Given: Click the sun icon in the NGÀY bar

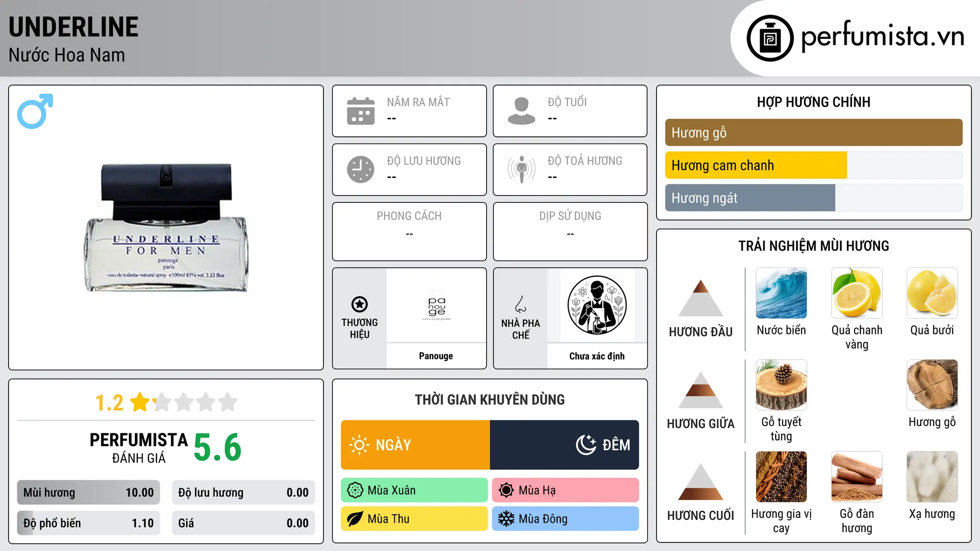Looking at the screenshot, I should tap(359, 445).
